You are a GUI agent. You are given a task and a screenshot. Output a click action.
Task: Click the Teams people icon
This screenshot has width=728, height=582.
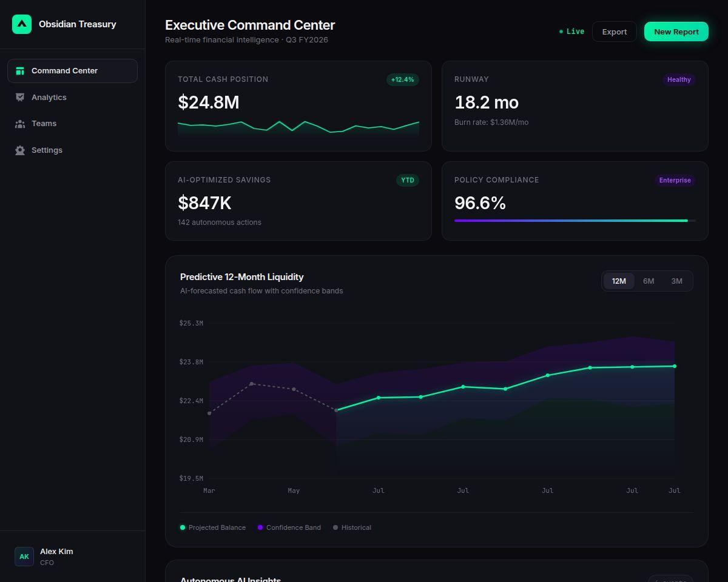pos(20,124)
